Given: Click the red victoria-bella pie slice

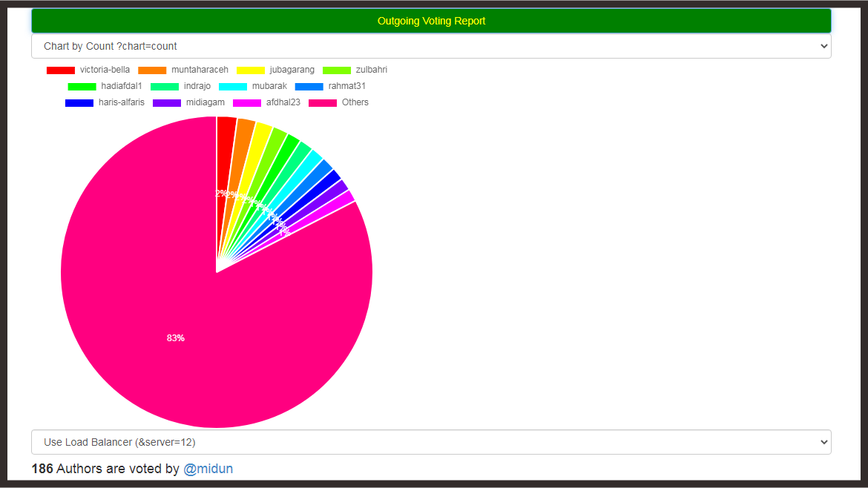Looking at the screenshot, I should tap(226, 155).
